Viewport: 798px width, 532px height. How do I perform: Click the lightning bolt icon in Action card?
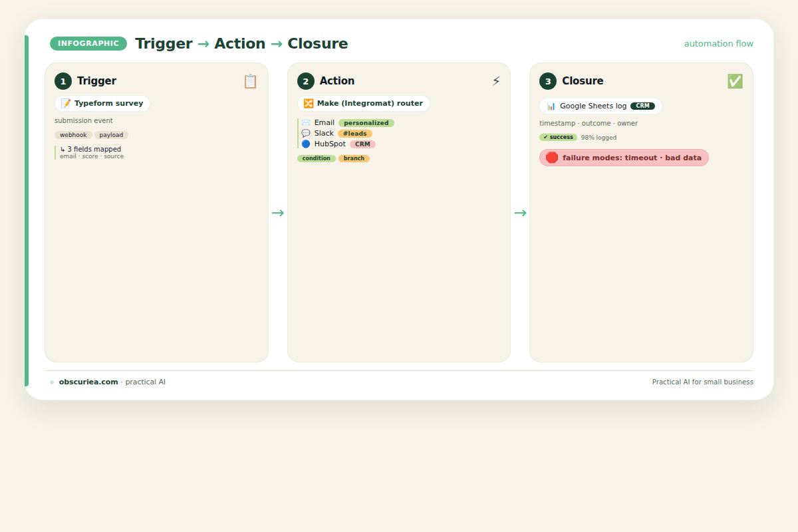click(496, 81)
